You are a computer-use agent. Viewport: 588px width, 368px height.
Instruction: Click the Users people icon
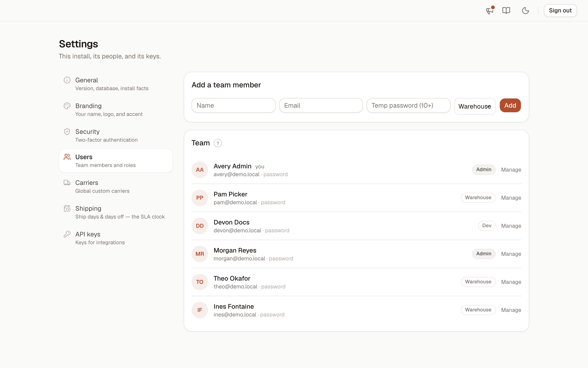pyautogui.click(x=67, y=157)
